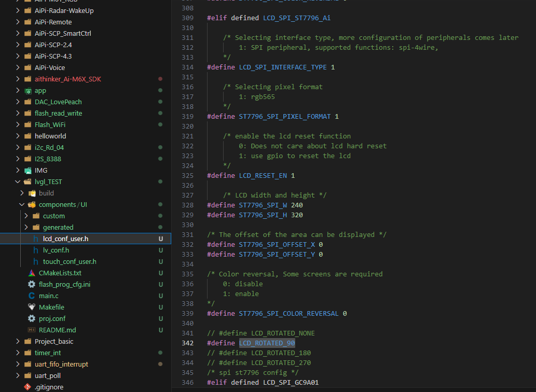Click the app folder icon
The height and width of the screenshot is (392, 536).
(28, 90)
